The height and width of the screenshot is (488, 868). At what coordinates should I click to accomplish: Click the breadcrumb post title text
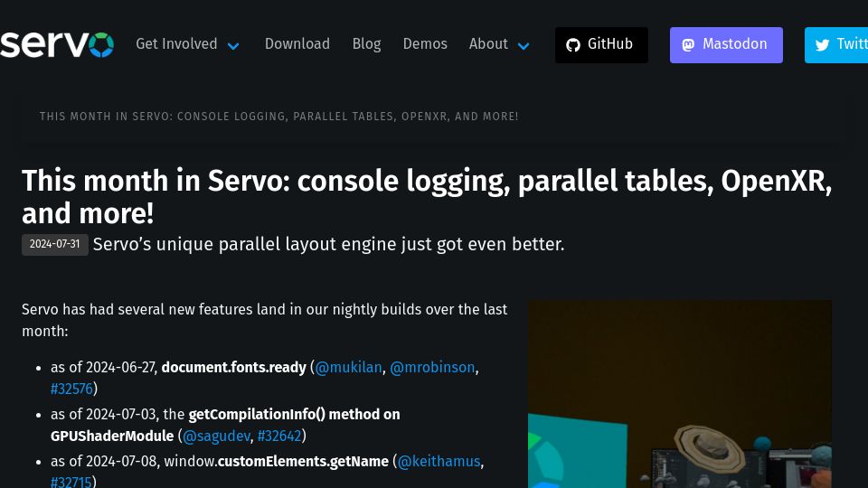click(x=279, y=117)
